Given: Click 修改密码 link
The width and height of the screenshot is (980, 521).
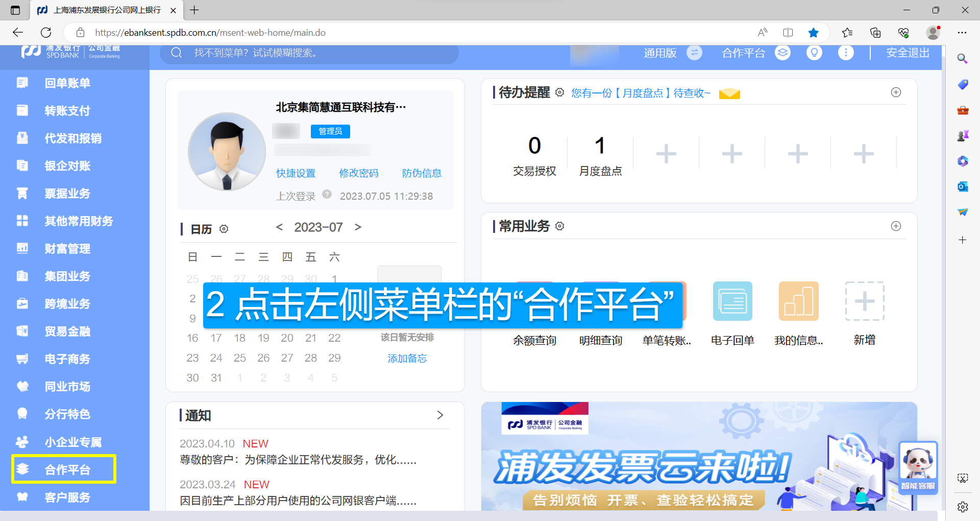Looking at the screenshot, I should point(359,173).
